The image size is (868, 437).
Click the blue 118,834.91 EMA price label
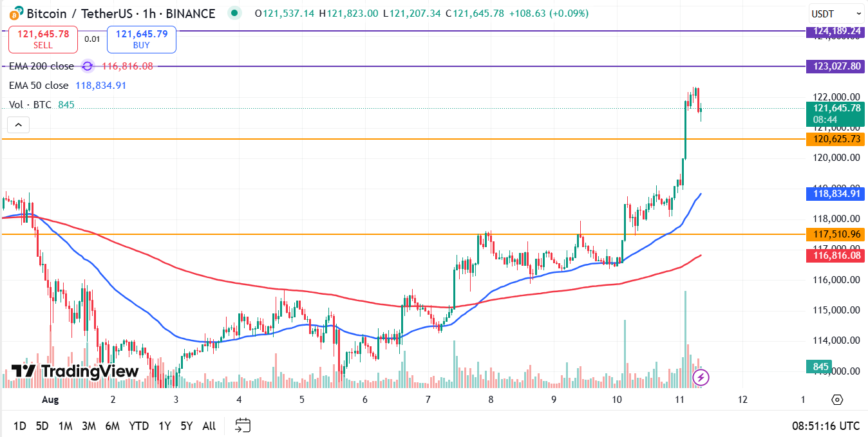836,193
